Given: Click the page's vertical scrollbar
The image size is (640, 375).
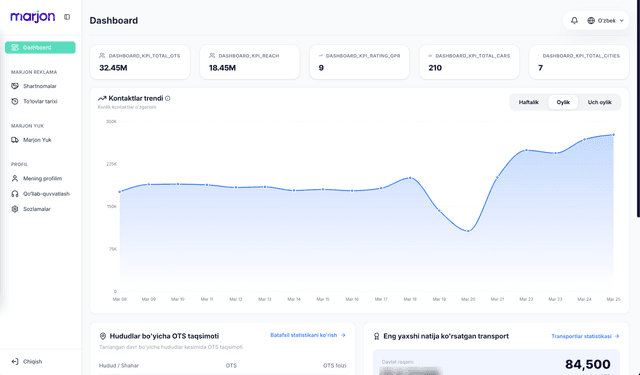Looking at the screenshot, I should pyautogui.click(x=638, y=108).
